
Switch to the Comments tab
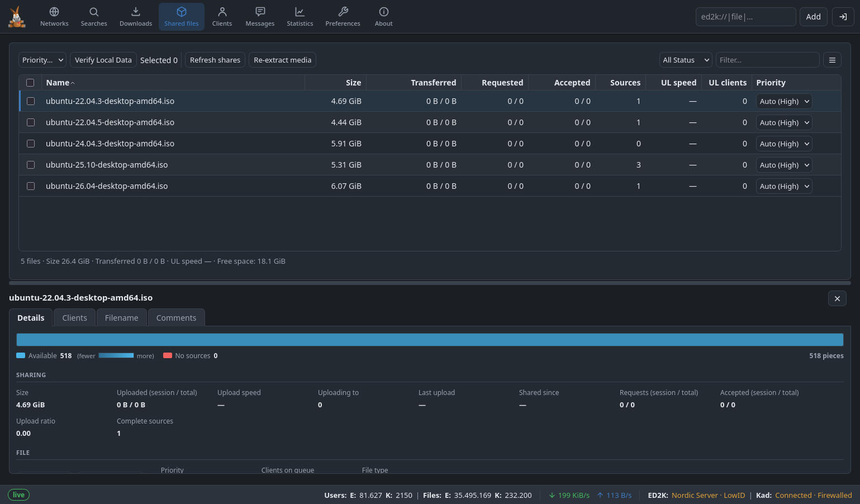click(x=176, y=317)
